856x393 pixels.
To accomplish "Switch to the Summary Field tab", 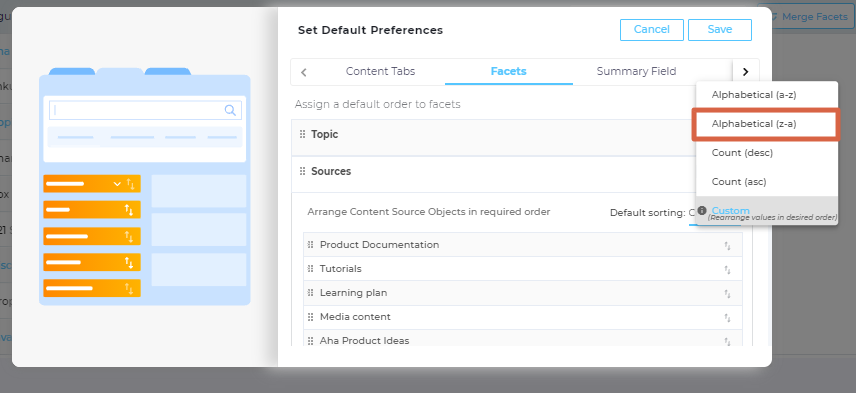I will pyautogui.click(x=636, y=72).
